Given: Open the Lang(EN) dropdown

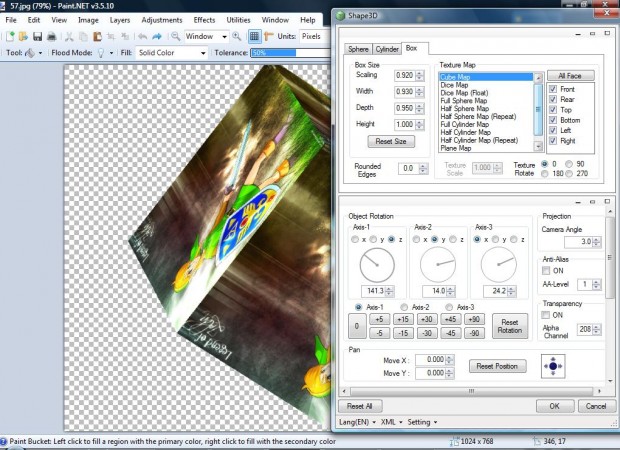Looking at the screenshot, I should pyautogui.click(x=357, y=422).
